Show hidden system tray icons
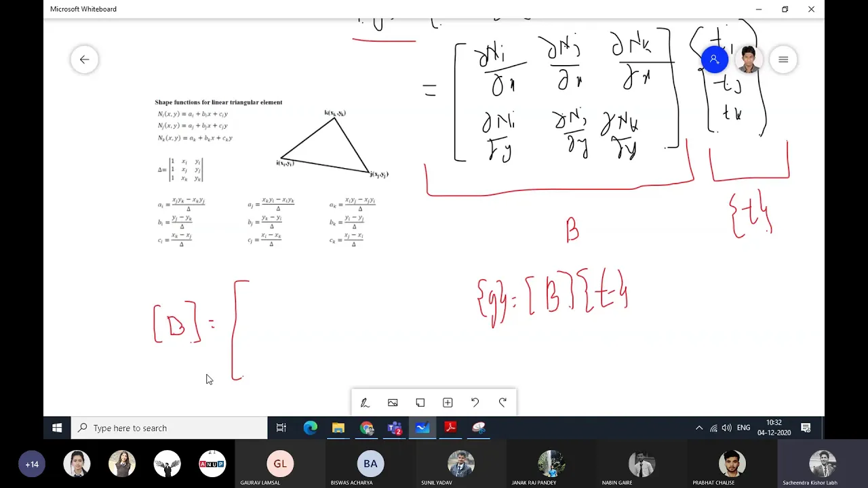The height and width of the screenshot is (488, 868). tap(699, 428)
